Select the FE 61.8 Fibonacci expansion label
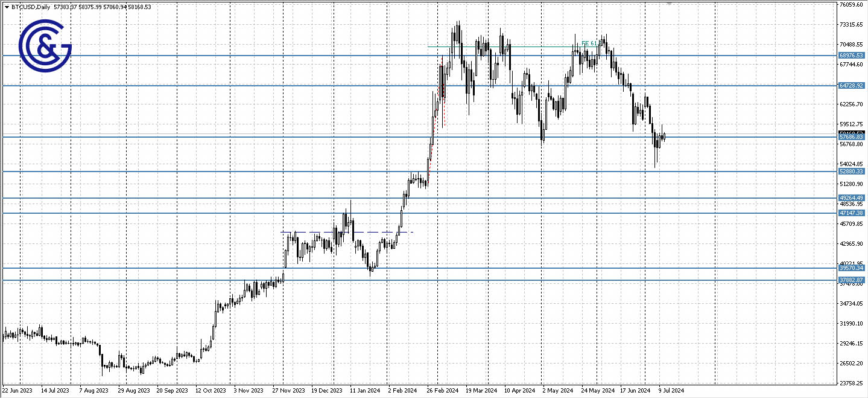This screenshot has width=868, height=398. pyautogui.click(x=589, y=43)
